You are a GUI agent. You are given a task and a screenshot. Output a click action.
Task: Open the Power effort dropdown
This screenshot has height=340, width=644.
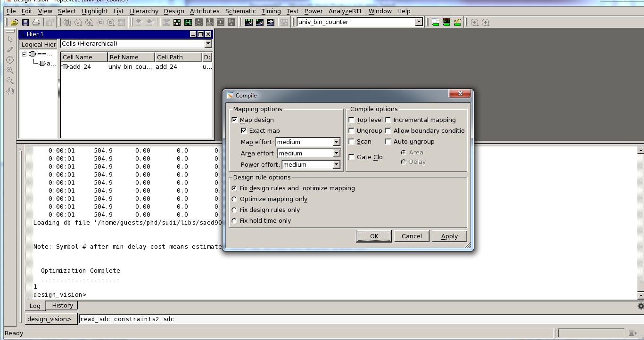click(336, 164)
